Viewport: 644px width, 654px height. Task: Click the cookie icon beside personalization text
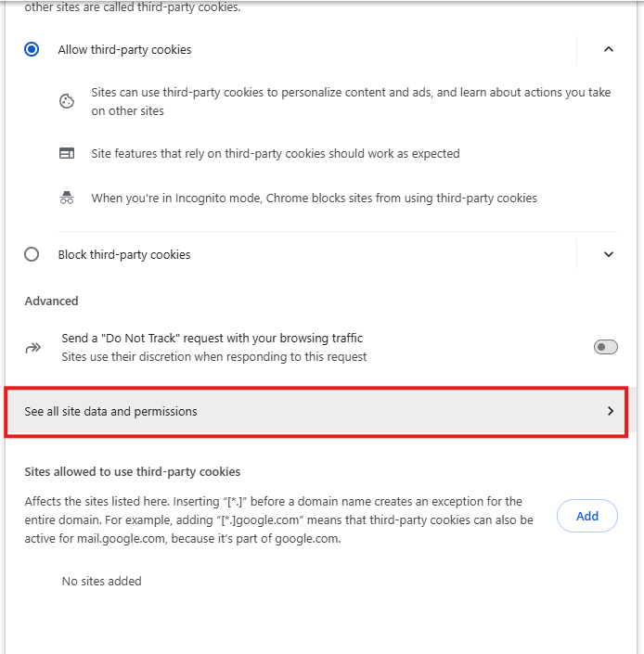tap(67, 102)
